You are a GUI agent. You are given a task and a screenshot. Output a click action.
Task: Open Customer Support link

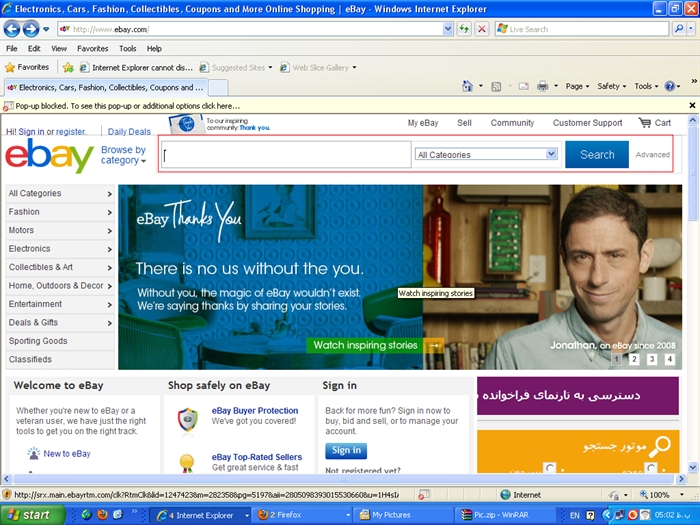pos(588,123)
